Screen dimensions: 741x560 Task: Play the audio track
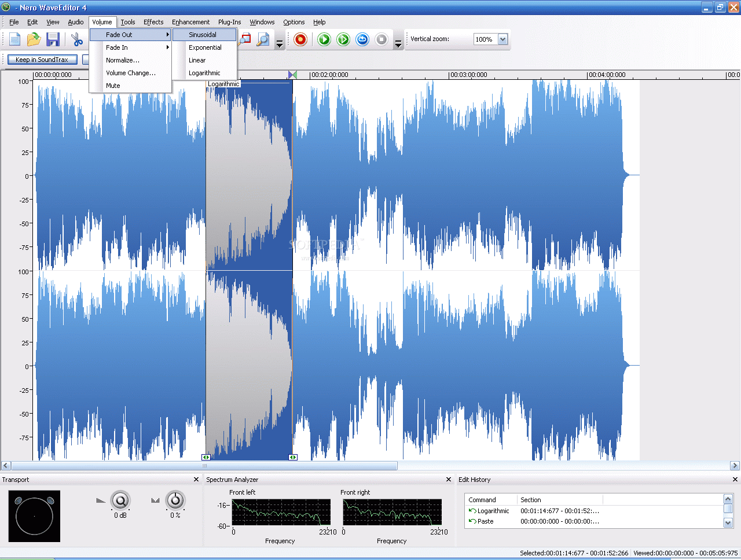tap(324, 39)
